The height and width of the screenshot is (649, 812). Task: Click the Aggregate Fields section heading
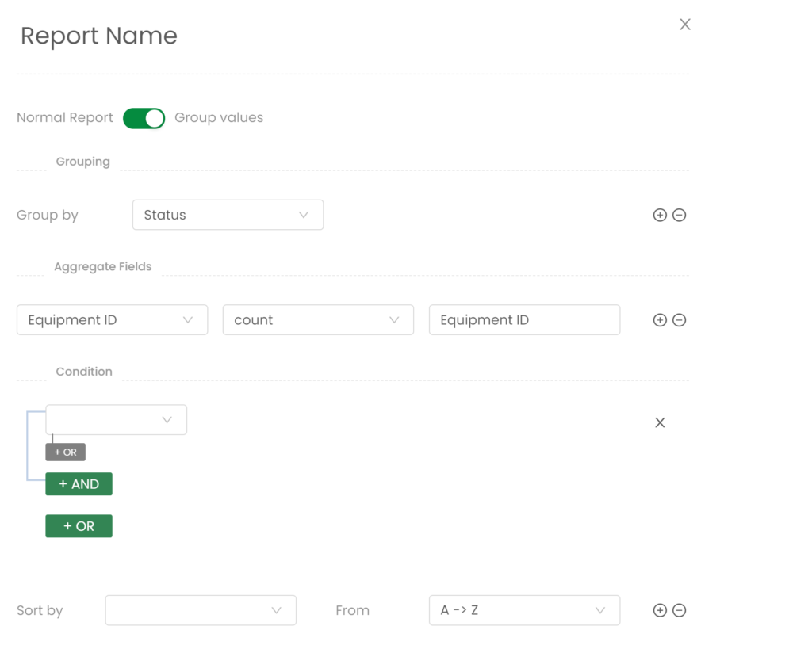click(x=102, y=266)
